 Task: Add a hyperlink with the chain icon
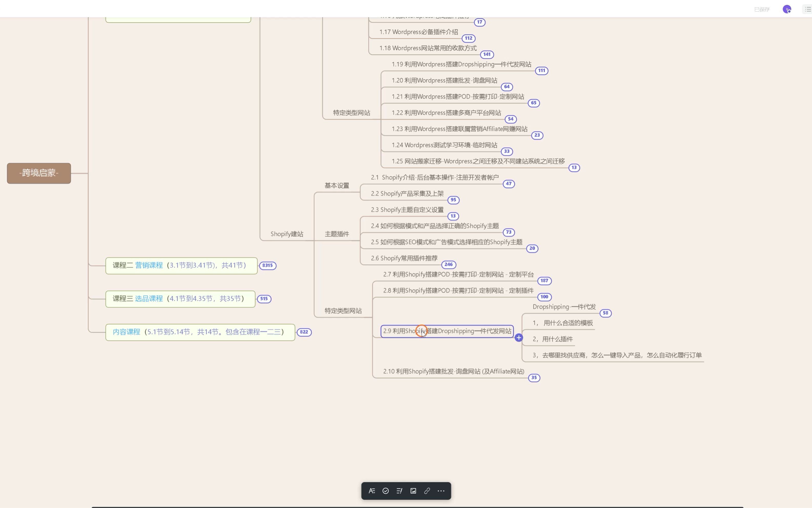click(x=427, y=491)
